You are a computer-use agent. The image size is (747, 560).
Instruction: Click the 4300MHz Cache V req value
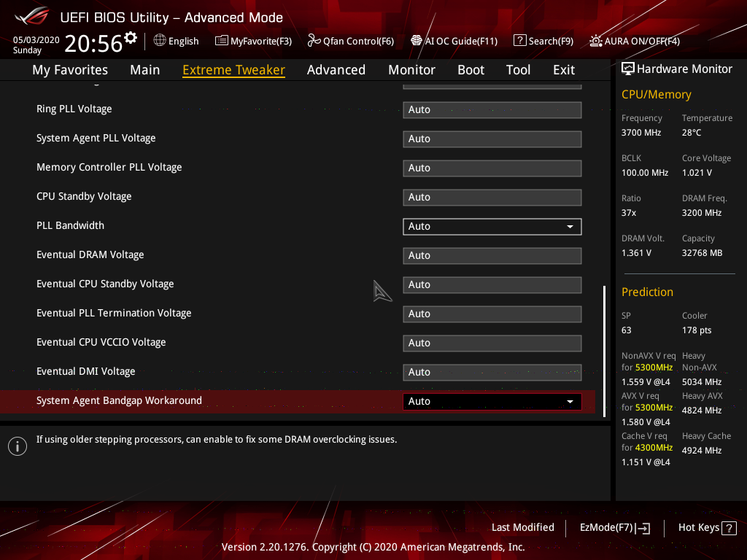pyautogui.click(x=654, y=448)
